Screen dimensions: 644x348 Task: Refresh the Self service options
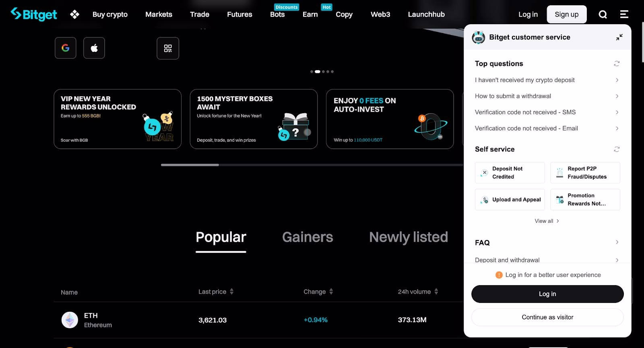pos(616,149)
